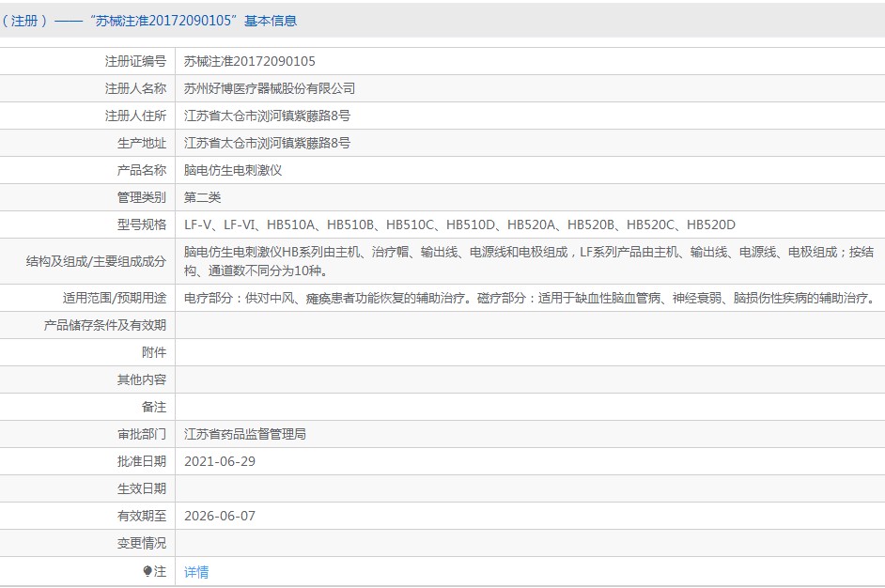Screen dimensions: 885x588
Task: Select the 生产地址 label
Action: click(x=142, y=143)
